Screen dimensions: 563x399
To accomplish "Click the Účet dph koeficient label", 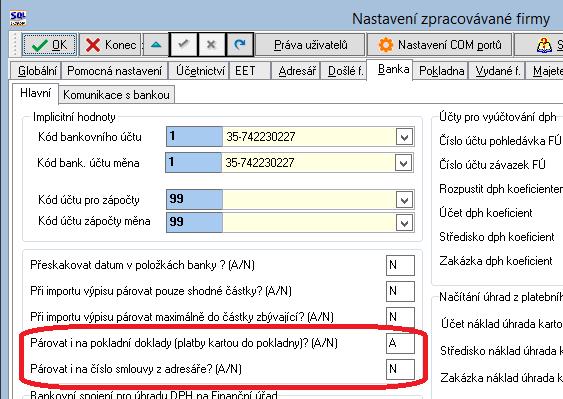I will (x=486, y=213).
